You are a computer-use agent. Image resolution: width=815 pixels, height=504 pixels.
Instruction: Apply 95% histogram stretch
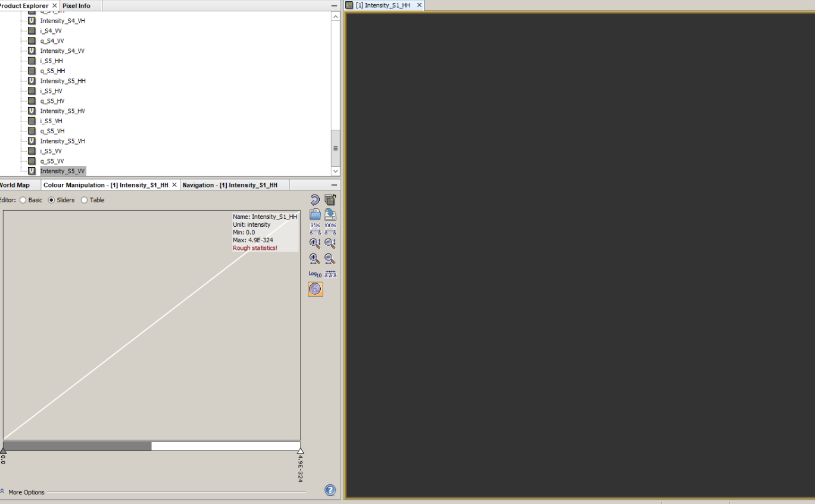(315, 228)
